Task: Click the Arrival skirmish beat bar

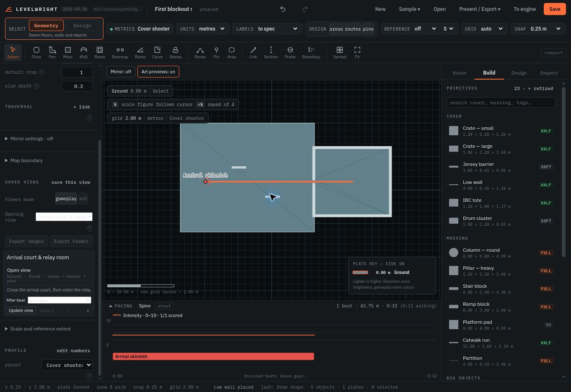Action: 213,356
